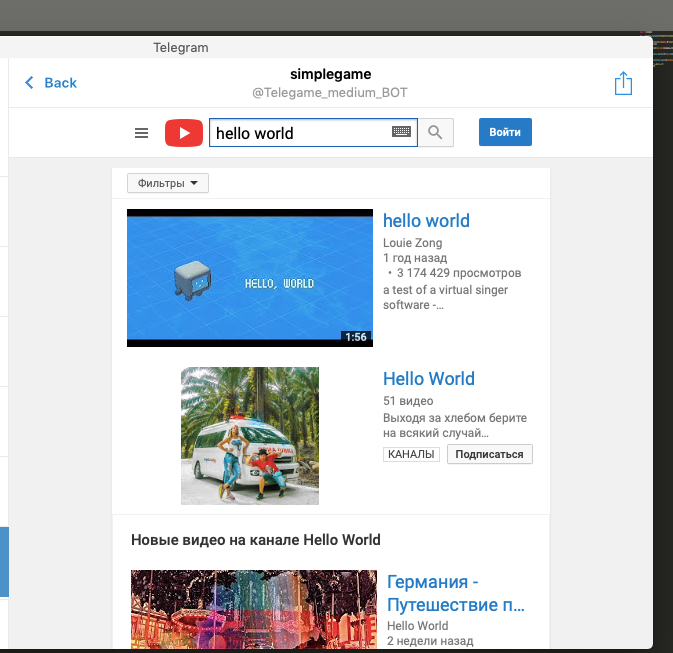The width and height of the screenshot is (673, 653).
Task: Click the Telegram window title
Action: tap(181, 47)
